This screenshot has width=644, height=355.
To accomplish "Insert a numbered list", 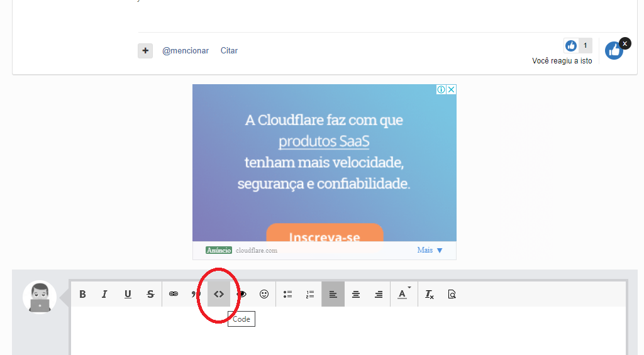I will click(310, 294).
